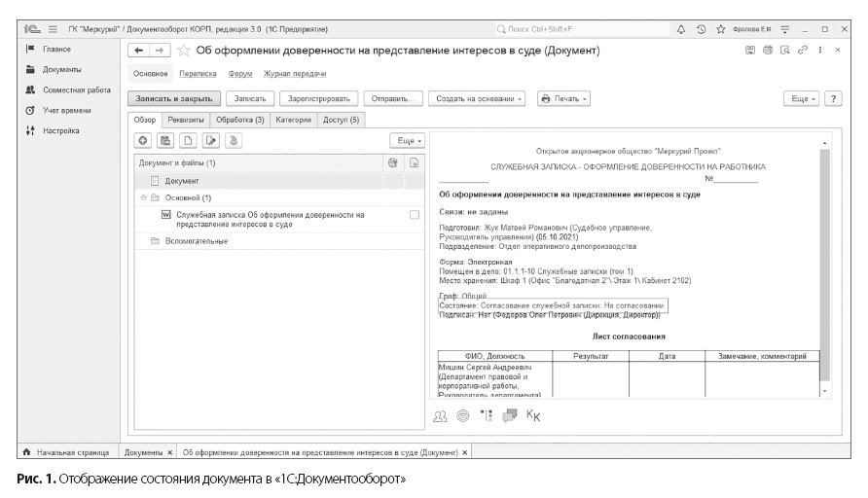Switch to the Обработка (3) tab
This screenshot has width=868, height=498.
[x=239, y=120]
